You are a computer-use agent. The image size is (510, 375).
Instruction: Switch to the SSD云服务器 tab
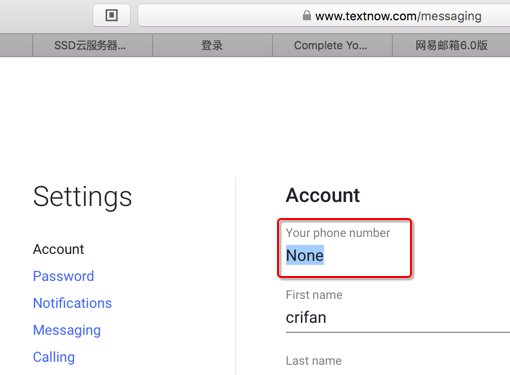(92, 45)
